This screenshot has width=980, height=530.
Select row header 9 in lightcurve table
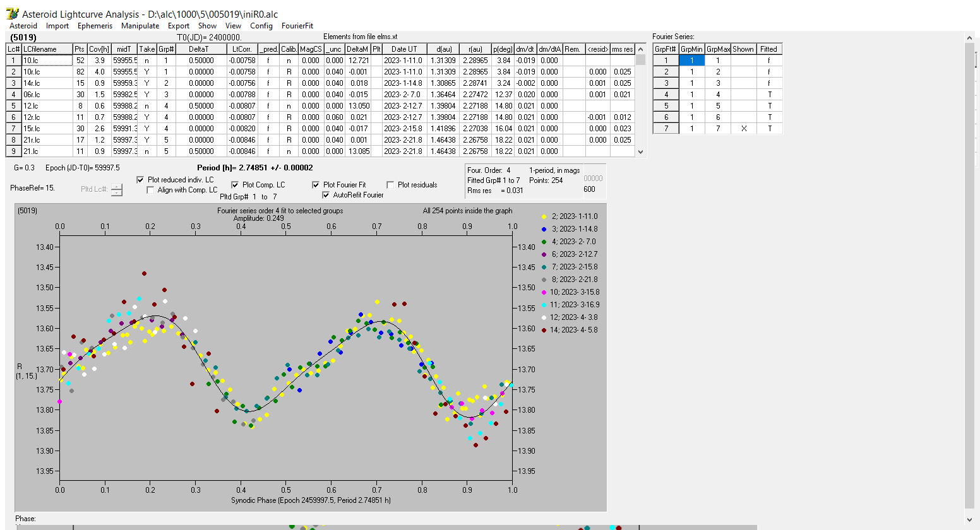13,151
